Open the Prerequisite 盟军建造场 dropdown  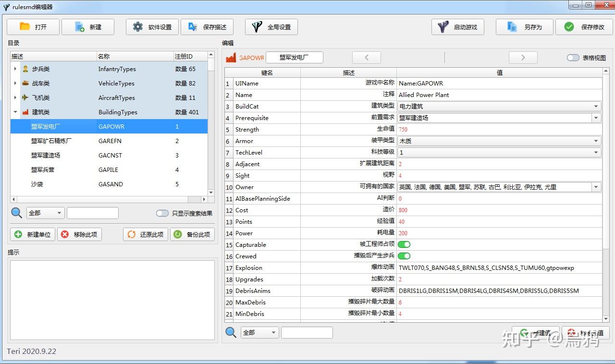(x=499, y=118)
